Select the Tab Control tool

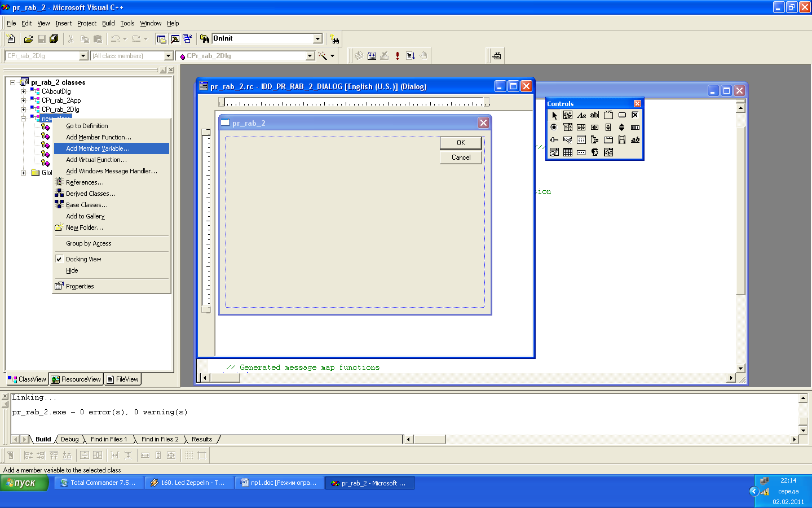608,140
